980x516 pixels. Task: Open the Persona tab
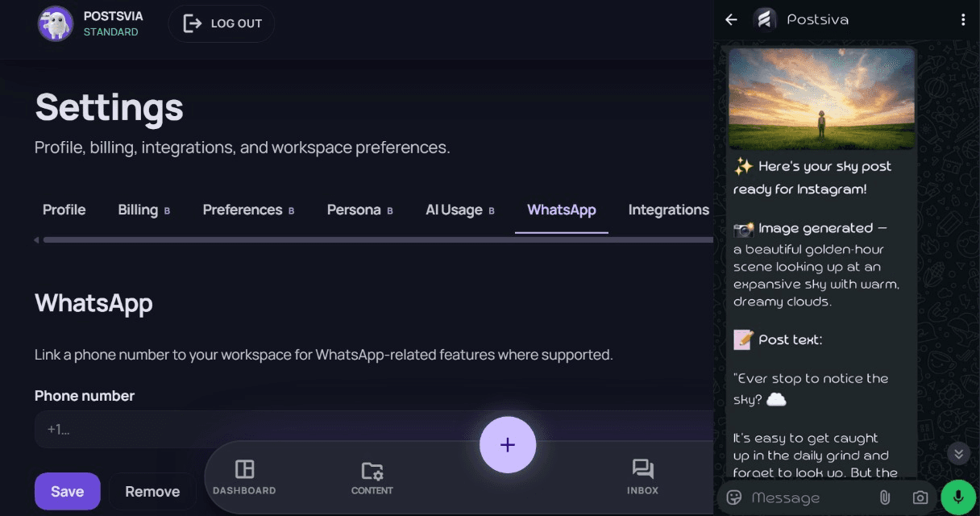[355, 210]
